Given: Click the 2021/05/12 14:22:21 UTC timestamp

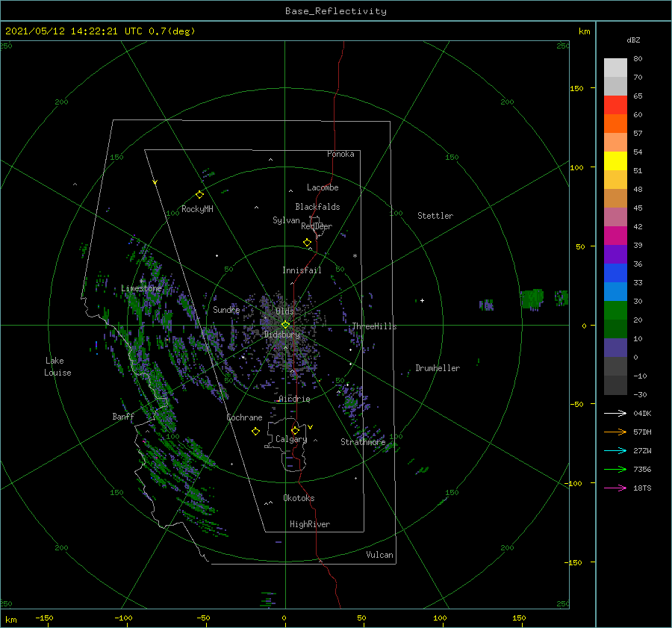Looking at the screenshot, I should pyautogui.click(x=73, y=31).
